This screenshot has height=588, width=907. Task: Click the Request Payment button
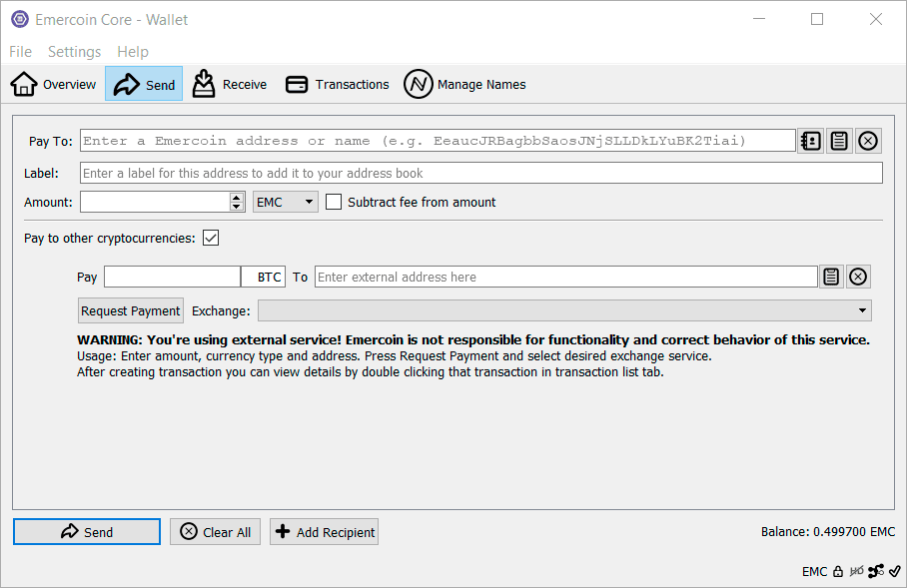coord(131,311)
